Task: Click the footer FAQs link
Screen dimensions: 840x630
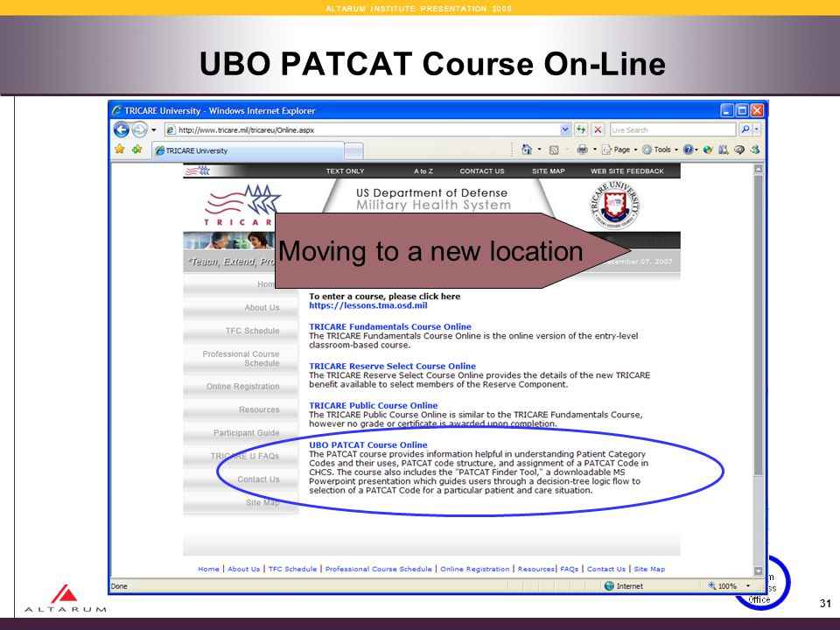Action: (569, 569)
